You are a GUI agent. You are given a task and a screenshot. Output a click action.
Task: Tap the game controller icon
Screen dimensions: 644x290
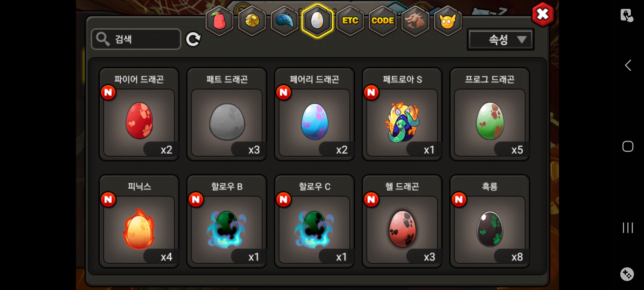627,274
